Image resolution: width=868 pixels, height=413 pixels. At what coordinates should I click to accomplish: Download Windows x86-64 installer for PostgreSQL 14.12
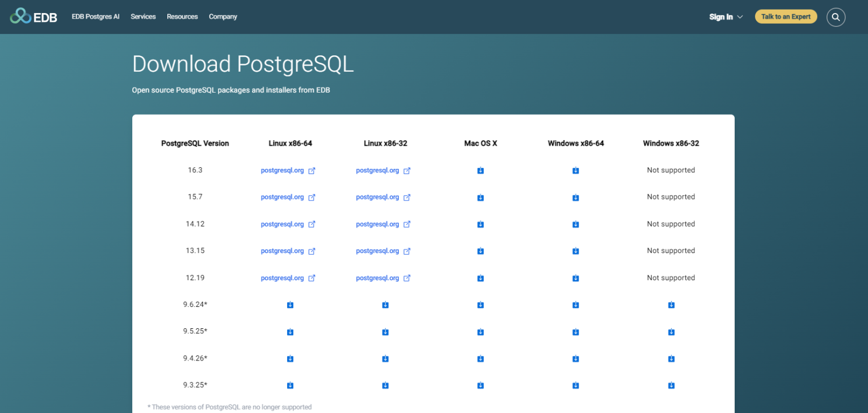coord(575,224)
